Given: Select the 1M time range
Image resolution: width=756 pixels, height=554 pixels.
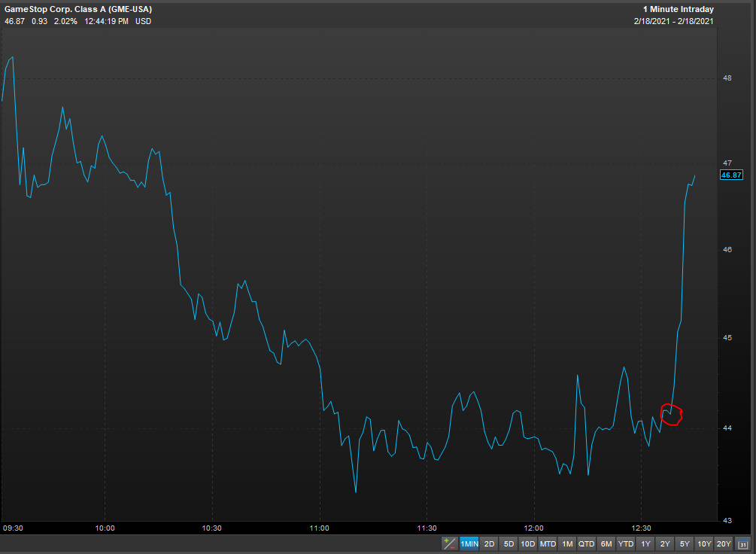Looking at the screenshot, I should click(567, 543).
